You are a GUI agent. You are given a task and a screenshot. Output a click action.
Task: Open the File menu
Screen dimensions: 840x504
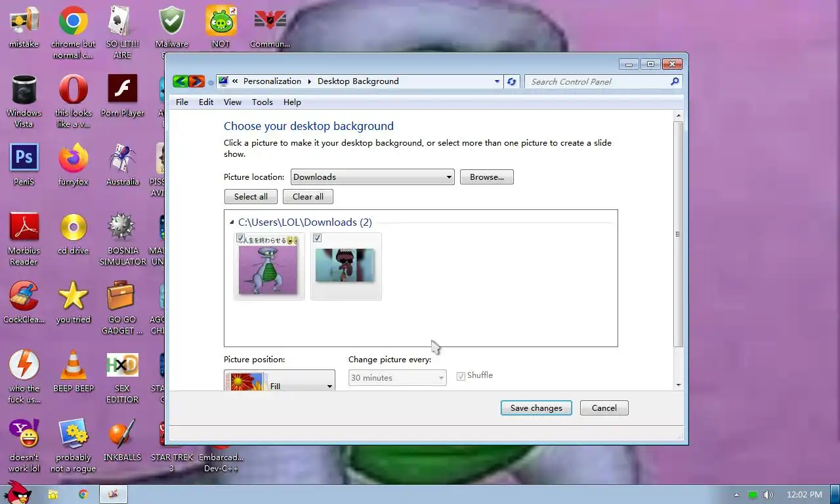tap(182, 102)
